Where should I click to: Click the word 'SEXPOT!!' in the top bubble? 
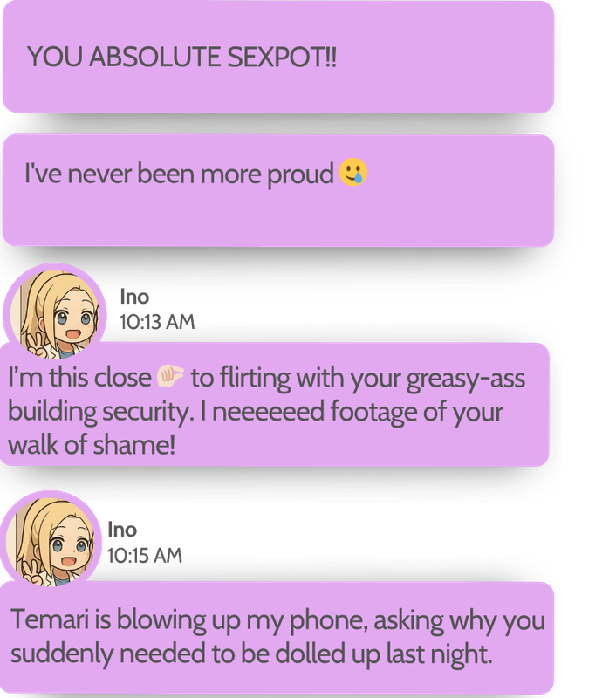pos(282,57)
